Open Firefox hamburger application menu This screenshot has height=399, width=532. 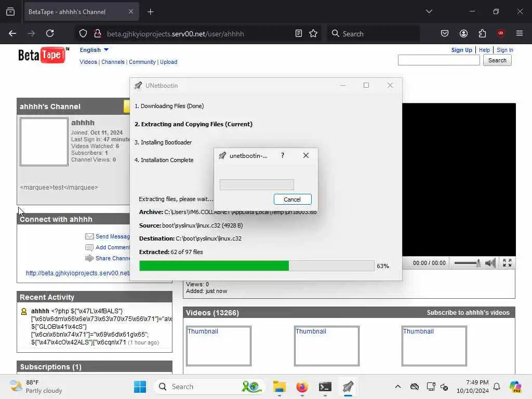click(520, 33)
